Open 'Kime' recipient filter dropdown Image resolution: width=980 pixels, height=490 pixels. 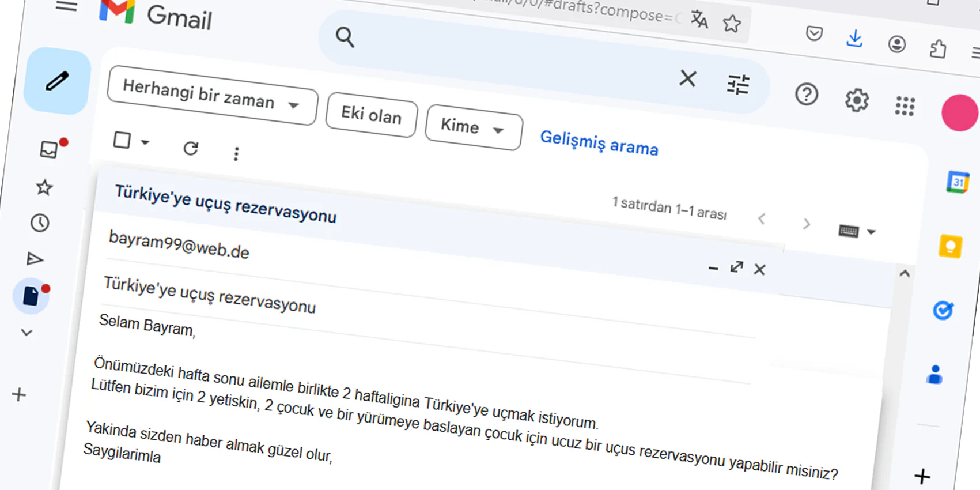[474, 127]
